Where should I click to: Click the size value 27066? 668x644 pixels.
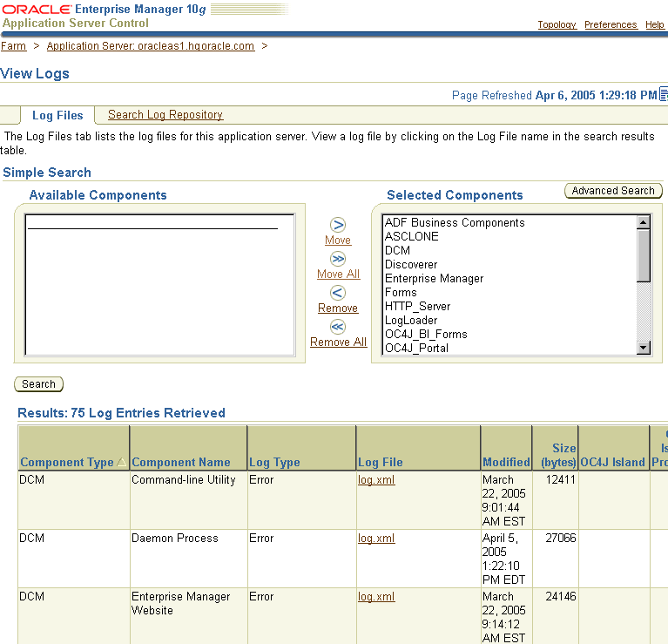tap(561, 539)
